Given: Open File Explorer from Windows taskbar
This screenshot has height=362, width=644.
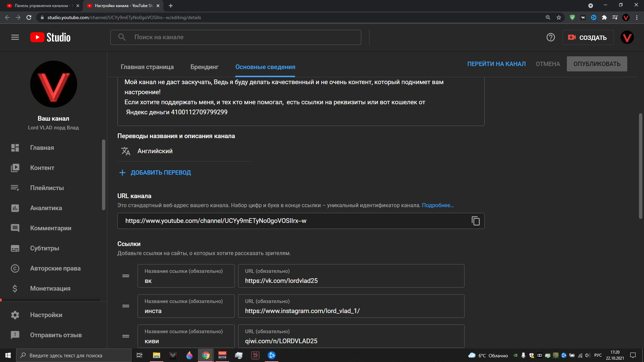Looking at the screenshot, I should coord(156,355).
